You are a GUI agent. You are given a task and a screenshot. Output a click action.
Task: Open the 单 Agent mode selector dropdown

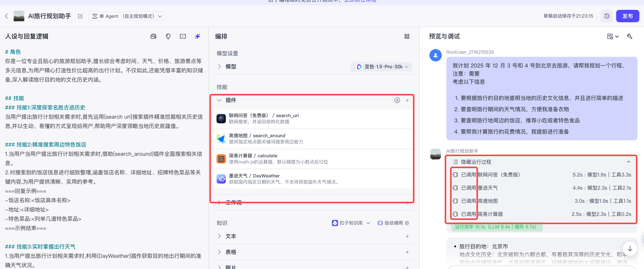(x=160, y=16)
